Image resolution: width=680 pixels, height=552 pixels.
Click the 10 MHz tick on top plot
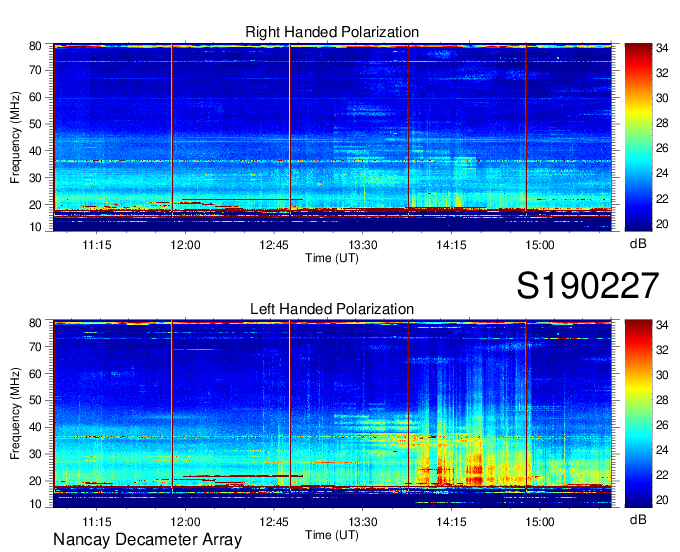point(35,227)
